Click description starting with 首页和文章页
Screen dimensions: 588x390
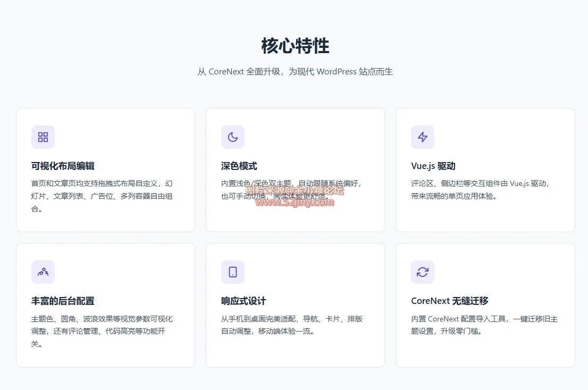(x=102, y=196)
